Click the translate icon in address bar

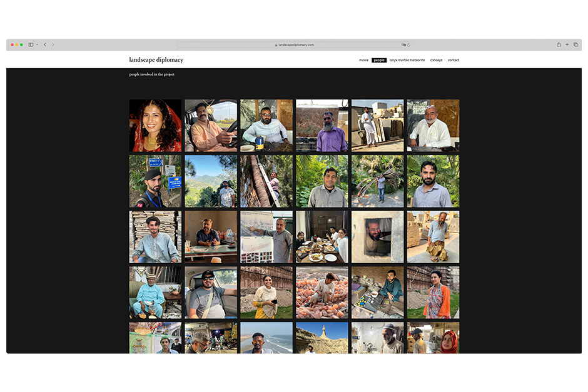pos(403,44)
